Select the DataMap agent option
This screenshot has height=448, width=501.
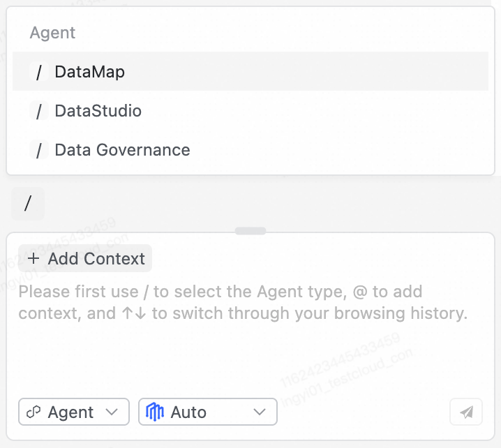tap(89, 72)
